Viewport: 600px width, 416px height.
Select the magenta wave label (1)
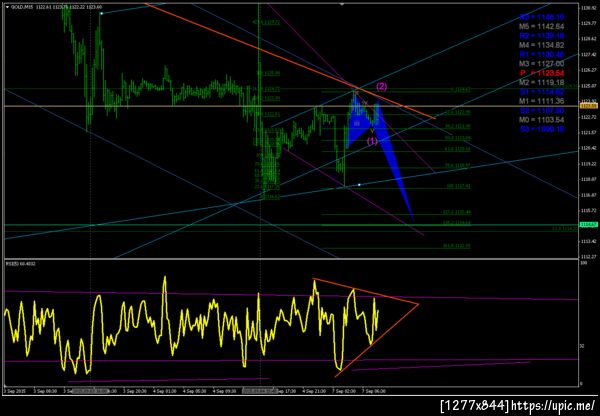(372, 141)
